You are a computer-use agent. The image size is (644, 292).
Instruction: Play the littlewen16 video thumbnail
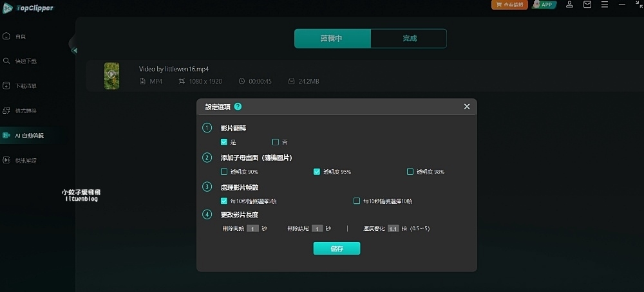pyautogui.click(x=111, y=75)
